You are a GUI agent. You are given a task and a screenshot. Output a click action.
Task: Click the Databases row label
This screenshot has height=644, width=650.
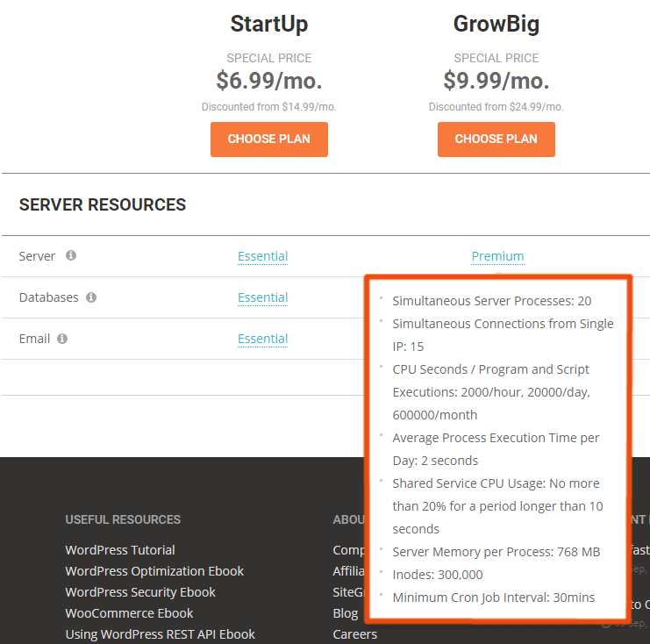tap(48, 297)
